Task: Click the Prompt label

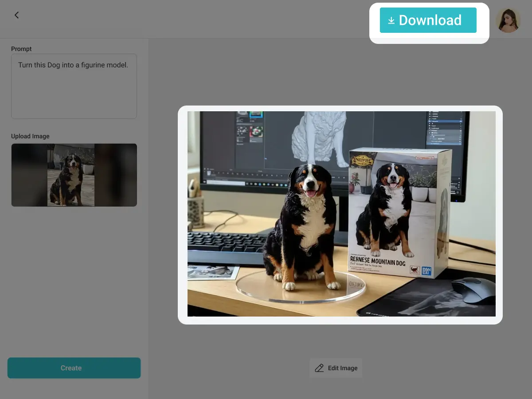Action: [21, 49]
